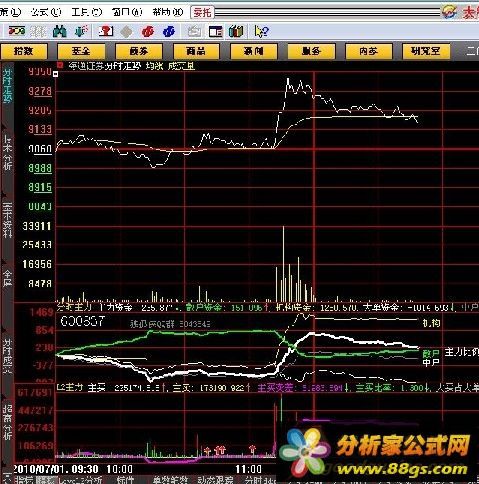This screenshot has width=479, height=484.
Task: Click the small white square at chart corner
Action: click(x=56, y=74)
